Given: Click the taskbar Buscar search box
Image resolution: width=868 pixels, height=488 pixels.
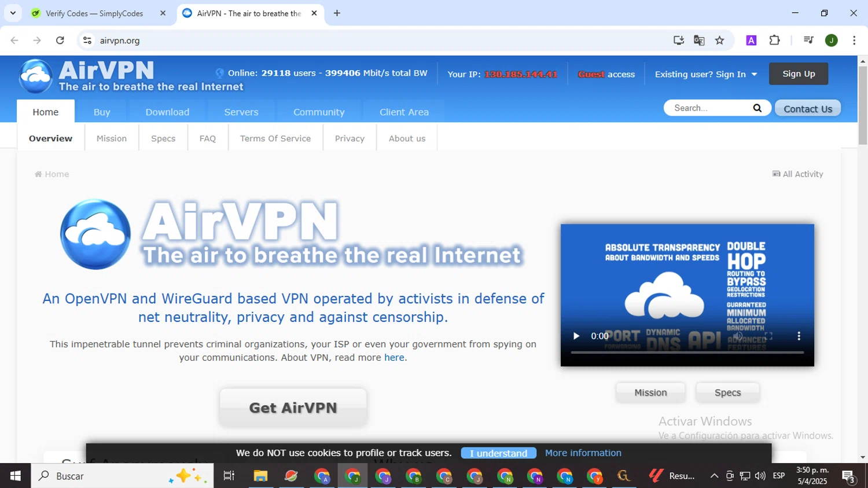Looking at the screenshot, I should 122,476.
